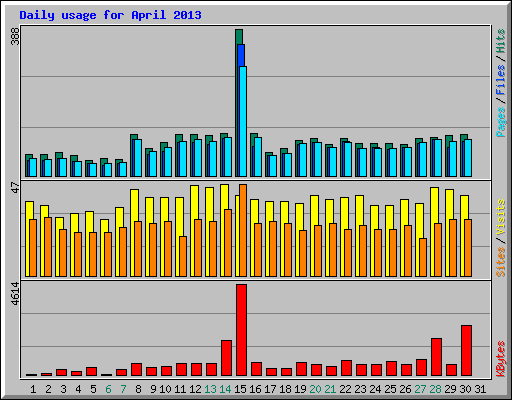The image size is (512, 400).
Task: Click day label '31' on the x-axis
Action: pos(480,389)
